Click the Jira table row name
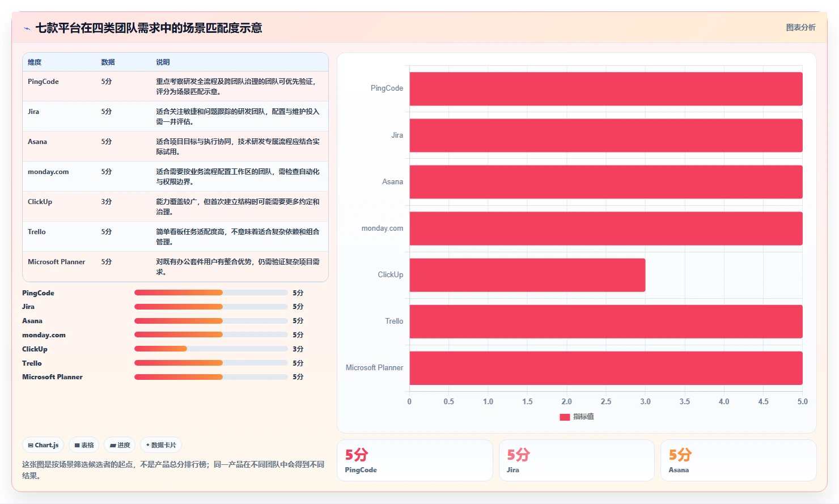The image size is (839, 504). (x=33, y=112)
